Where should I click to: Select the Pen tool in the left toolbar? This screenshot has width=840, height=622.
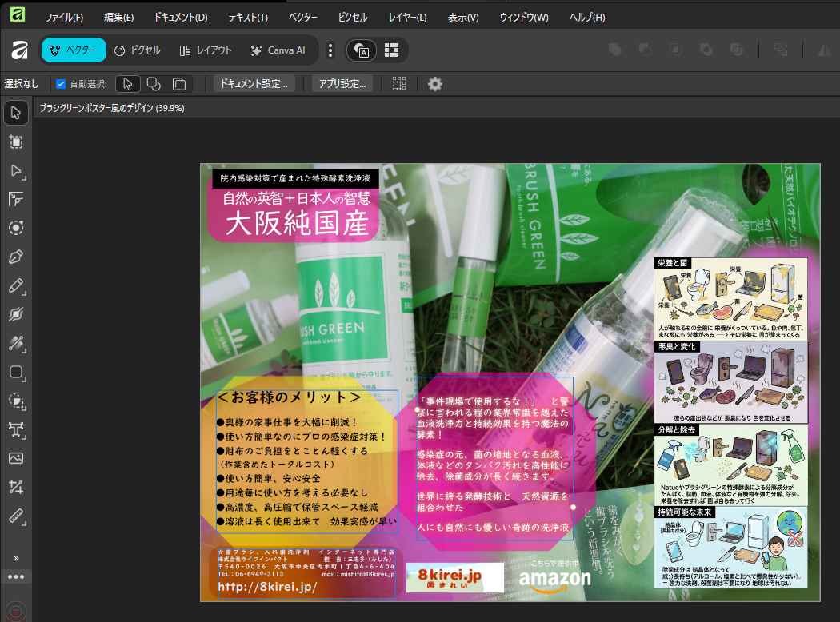click(15, 257)
